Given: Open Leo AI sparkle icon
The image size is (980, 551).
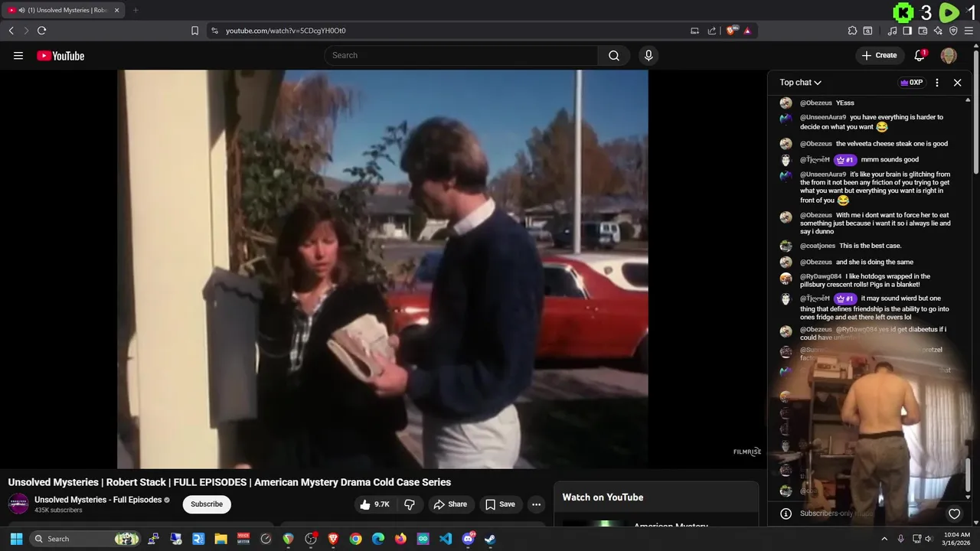Looking at the screenshot, I should tap(938, 31).
